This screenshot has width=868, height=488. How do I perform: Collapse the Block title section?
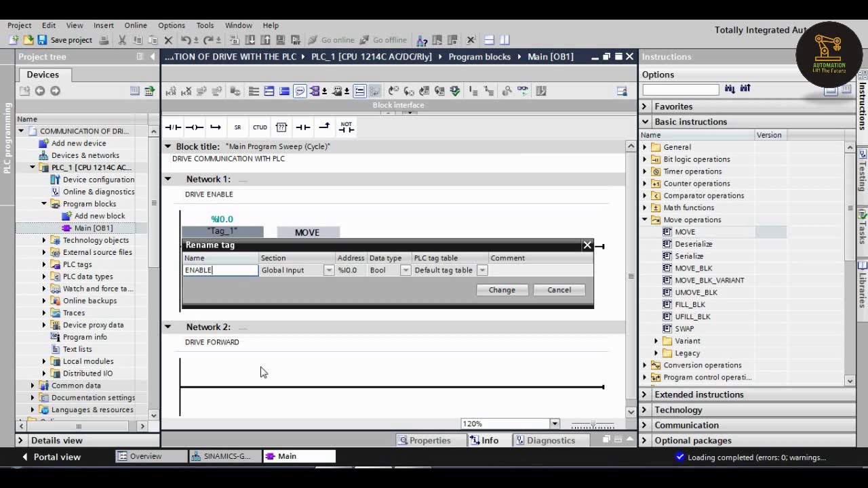click(167, 146)
